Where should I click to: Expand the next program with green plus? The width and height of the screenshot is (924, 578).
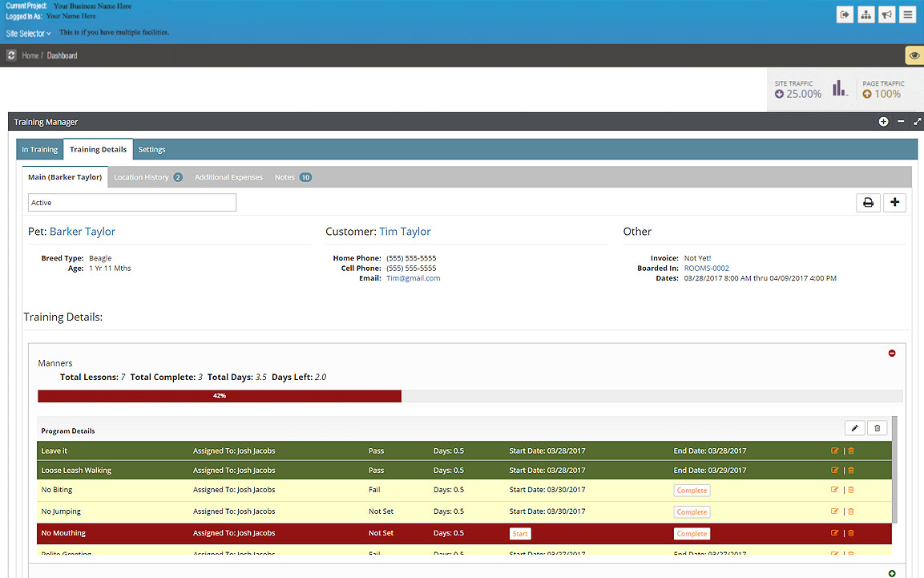(892, 573)
